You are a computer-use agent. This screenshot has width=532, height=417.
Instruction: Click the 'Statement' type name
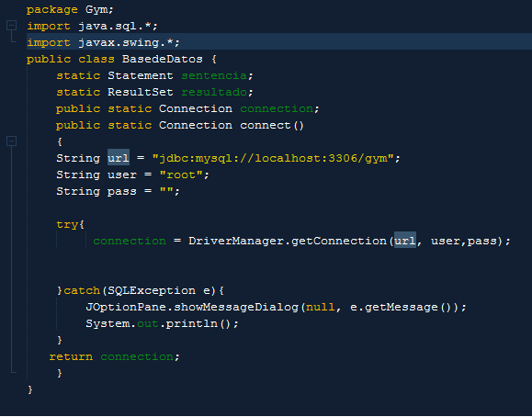141,75
